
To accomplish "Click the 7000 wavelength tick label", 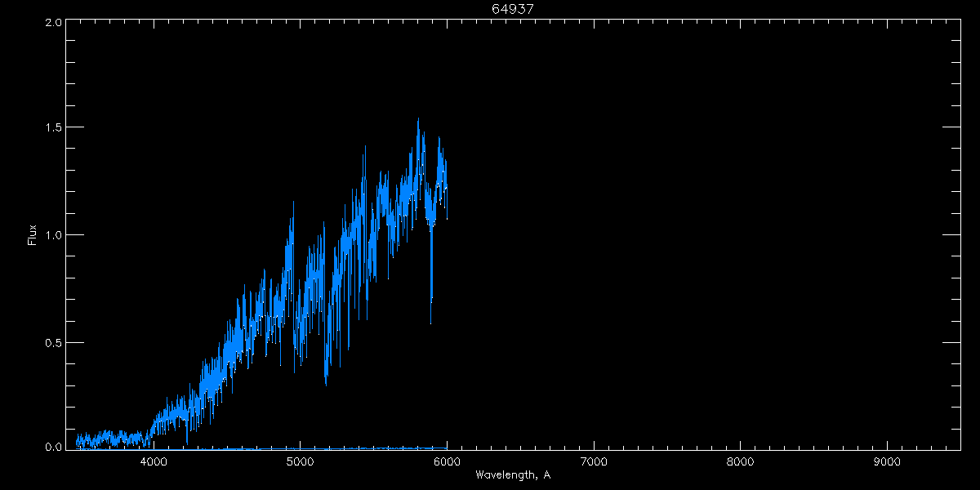I will (594, 461).
